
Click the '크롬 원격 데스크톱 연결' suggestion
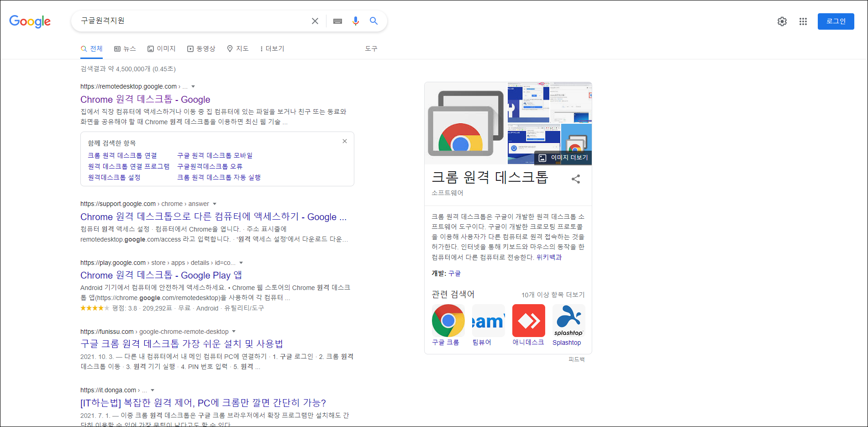tap(122, 156)
